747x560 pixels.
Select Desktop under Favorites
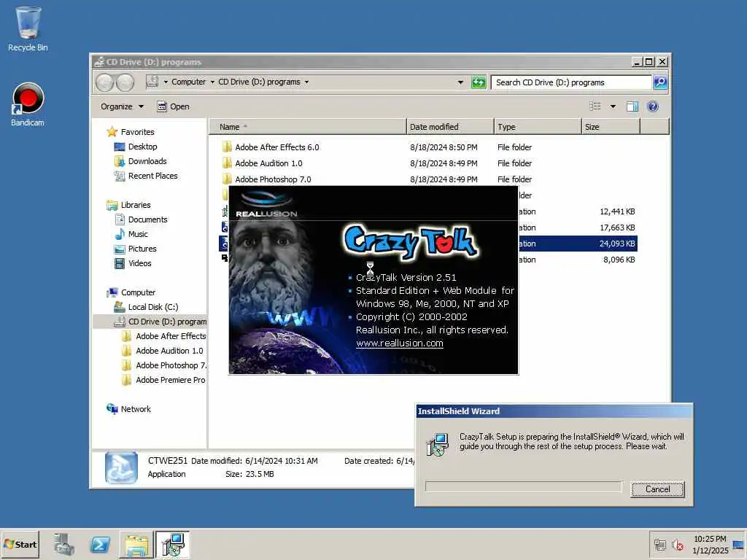[x=142, y=147]
